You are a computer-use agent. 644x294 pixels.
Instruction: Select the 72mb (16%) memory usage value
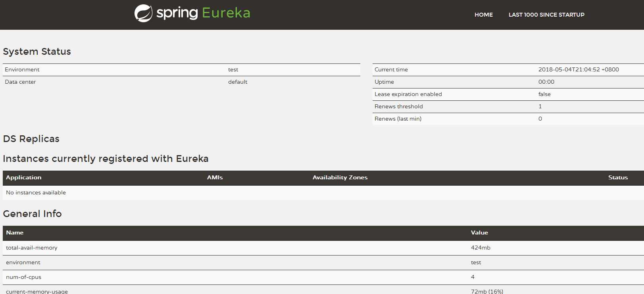point(487,291)
